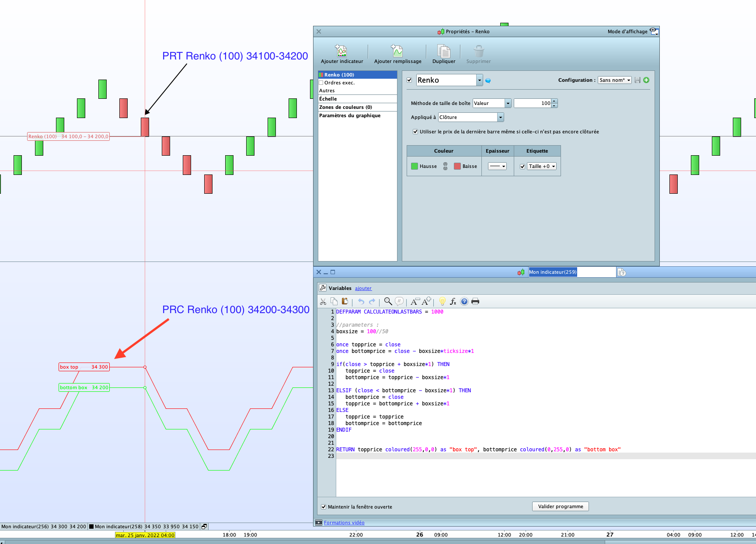756x544 pixels.
Task: Select 'Renko (100)' in the properties list
Action: click(358, 75)
